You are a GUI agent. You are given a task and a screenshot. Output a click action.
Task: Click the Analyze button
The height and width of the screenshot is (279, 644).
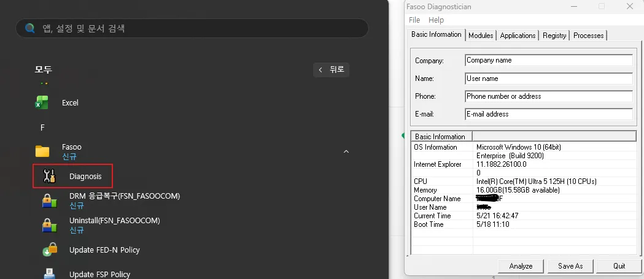coord(521,266)
